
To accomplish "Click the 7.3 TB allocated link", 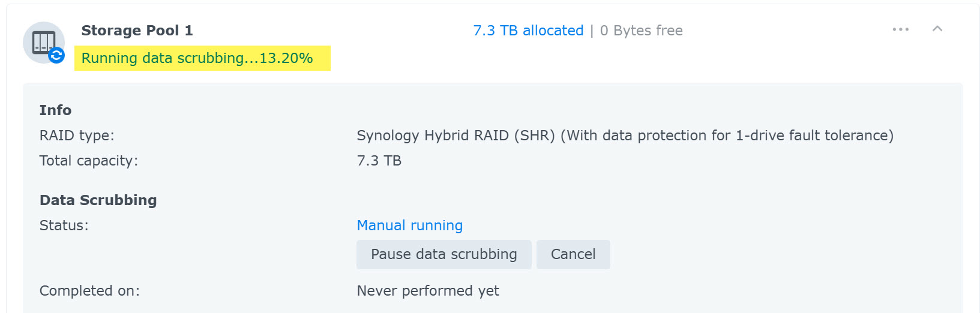I will point(528,31).
